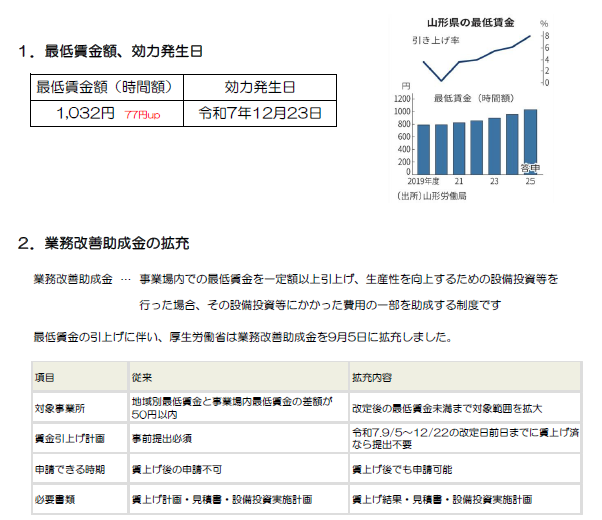Image resolution: width=602 pixels, height=520 pixels.
Task: Click the red 77円up text
Action: (x=142, y=115)
